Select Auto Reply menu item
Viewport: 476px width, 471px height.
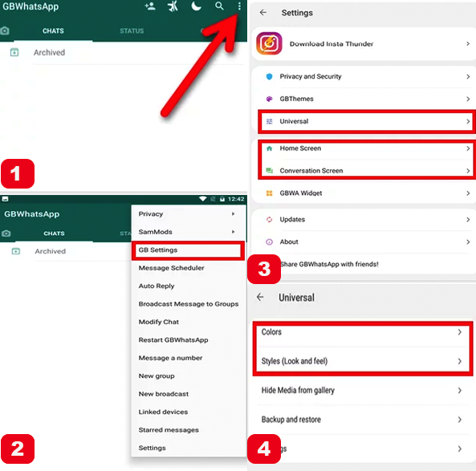(189, 286)
